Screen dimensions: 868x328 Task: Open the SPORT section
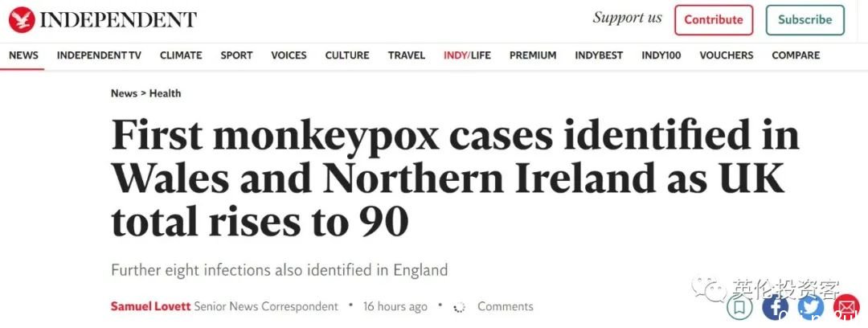tap(236, 55)
